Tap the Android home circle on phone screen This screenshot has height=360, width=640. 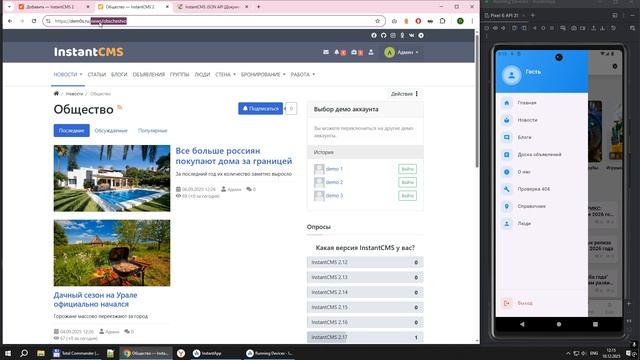tap(559, 324)
